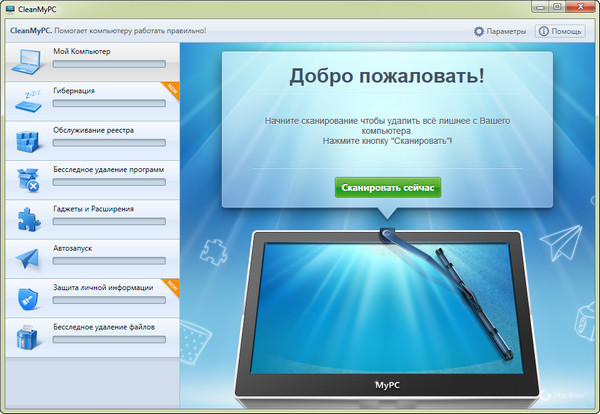
Task: Click the laptop icon for Мой Компьютер
Action: coord(27,62)
